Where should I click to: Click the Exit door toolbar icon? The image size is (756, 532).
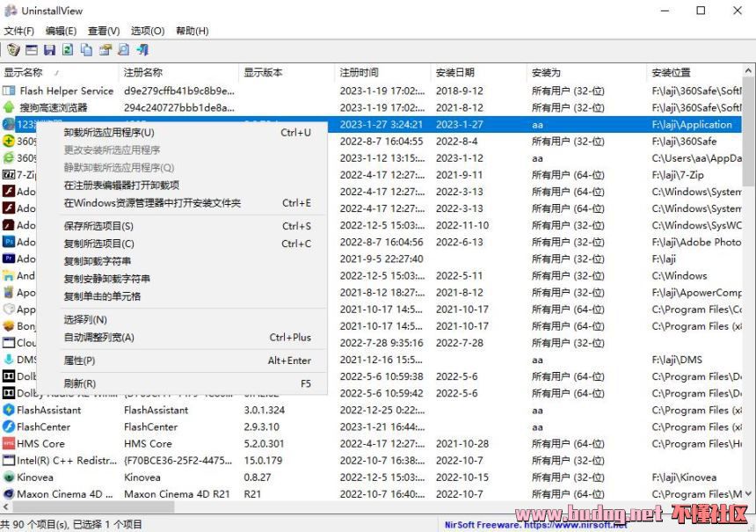pos(142,49)
